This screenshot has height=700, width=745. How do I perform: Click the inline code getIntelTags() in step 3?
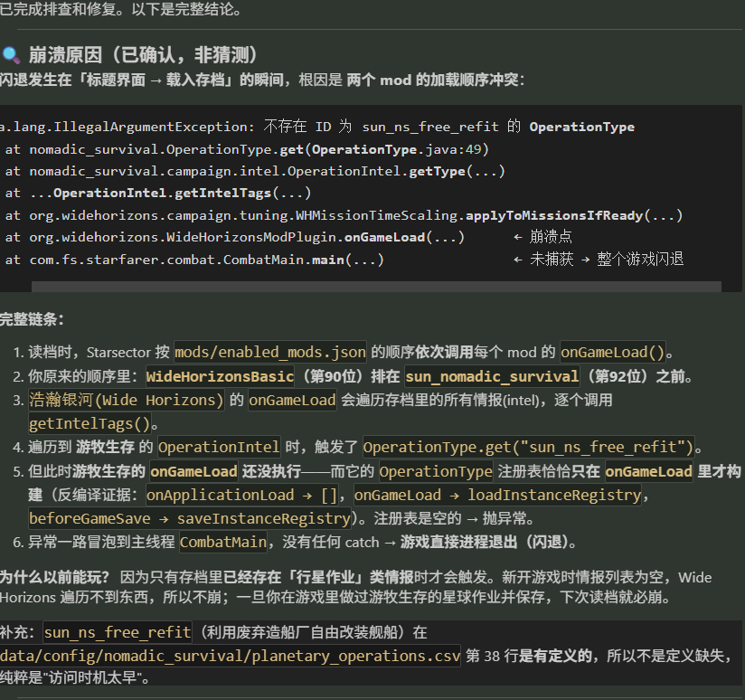point(90,423)
